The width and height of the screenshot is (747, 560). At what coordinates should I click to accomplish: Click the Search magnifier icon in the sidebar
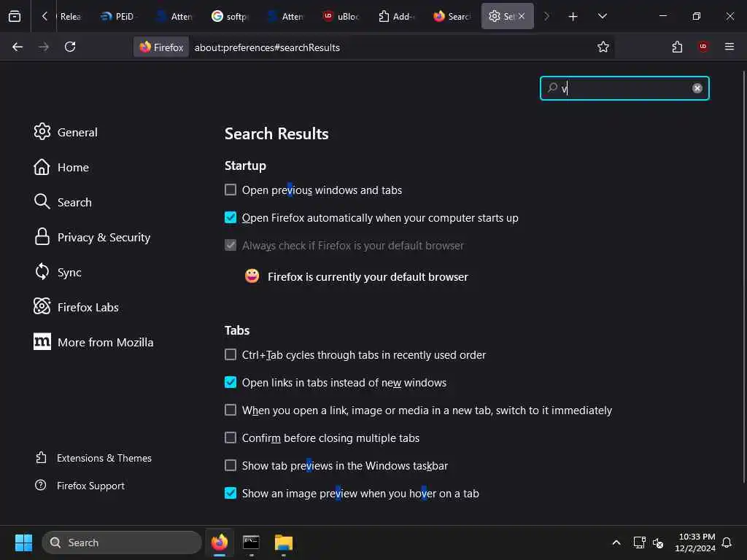tap(42, 201)
